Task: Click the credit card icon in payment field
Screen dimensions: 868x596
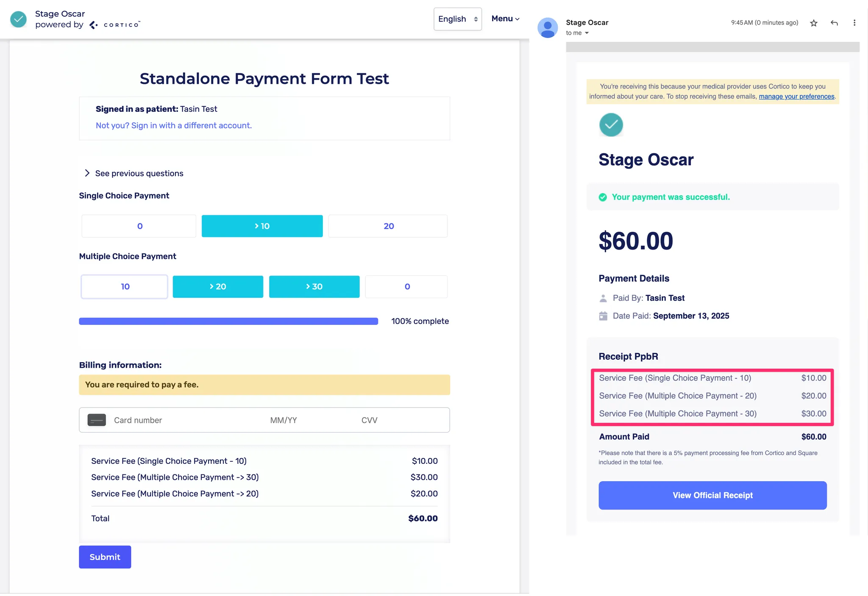Action: click(x=97, y=420)
